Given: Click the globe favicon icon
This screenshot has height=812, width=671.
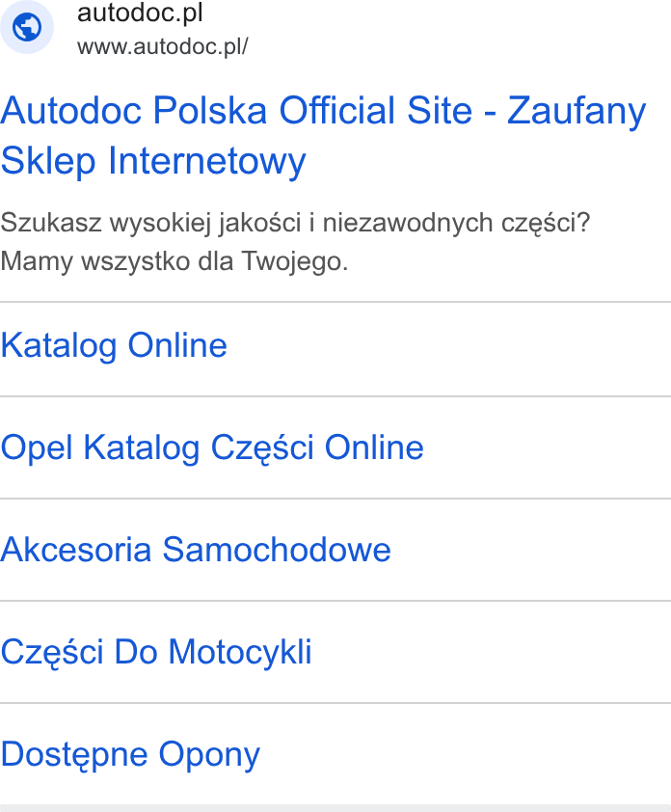Looking at the screenshot, I should (27, 27).
